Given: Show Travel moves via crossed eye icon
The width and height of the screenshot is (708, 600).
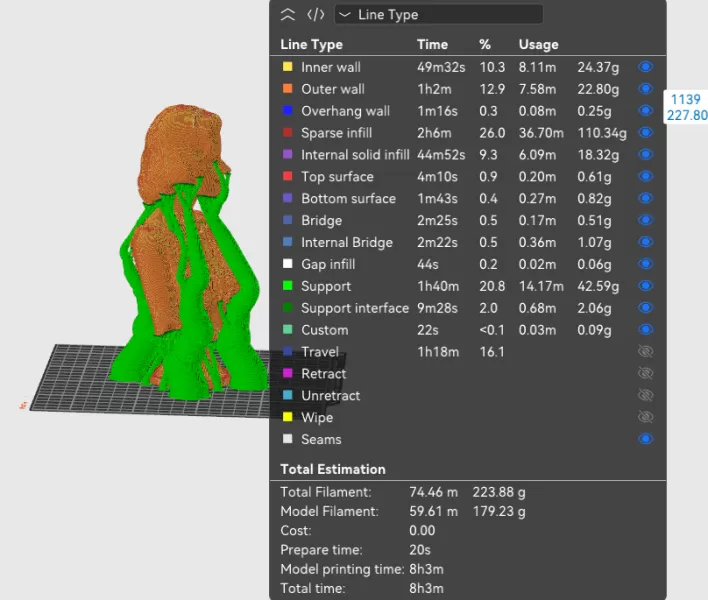Looking at the screenshot, I should click(646, 351).
